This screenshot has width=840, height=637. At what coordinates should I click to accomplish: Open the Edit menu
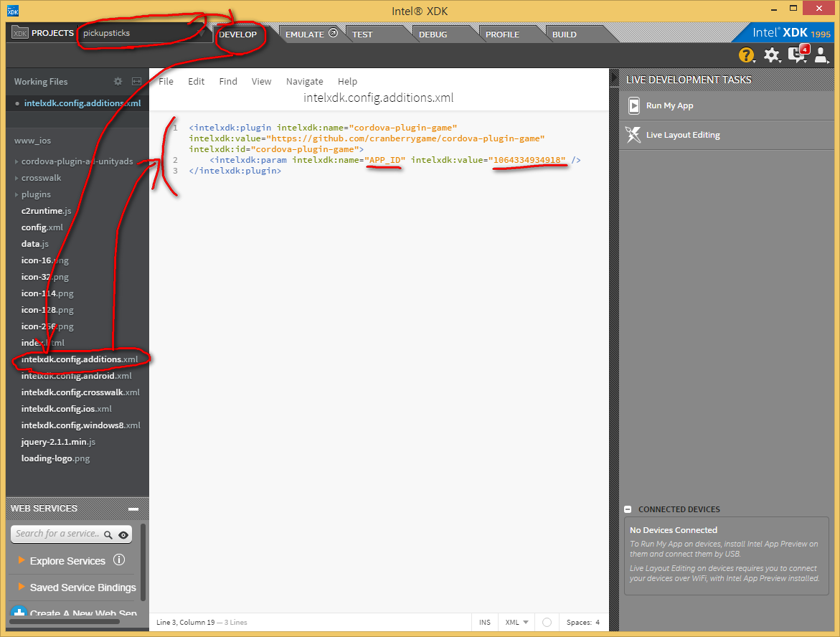[x=196, y=82]
